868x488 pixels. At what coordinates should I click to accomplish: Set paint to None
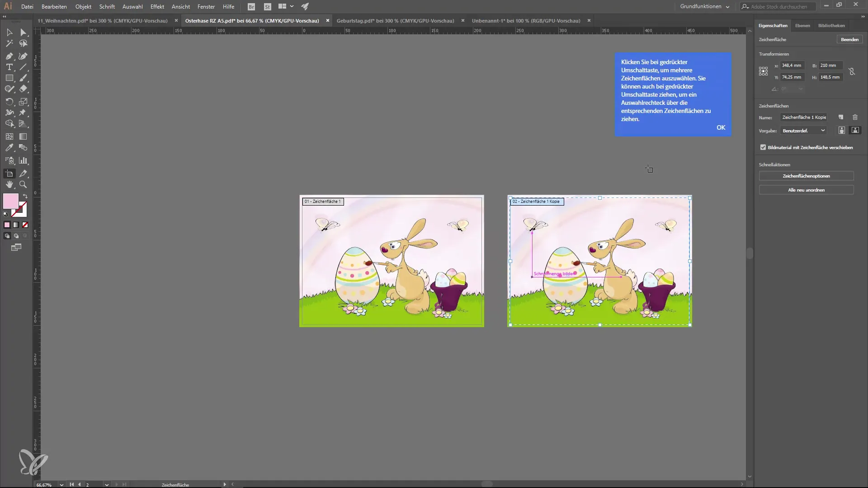[x=25, y=225]
